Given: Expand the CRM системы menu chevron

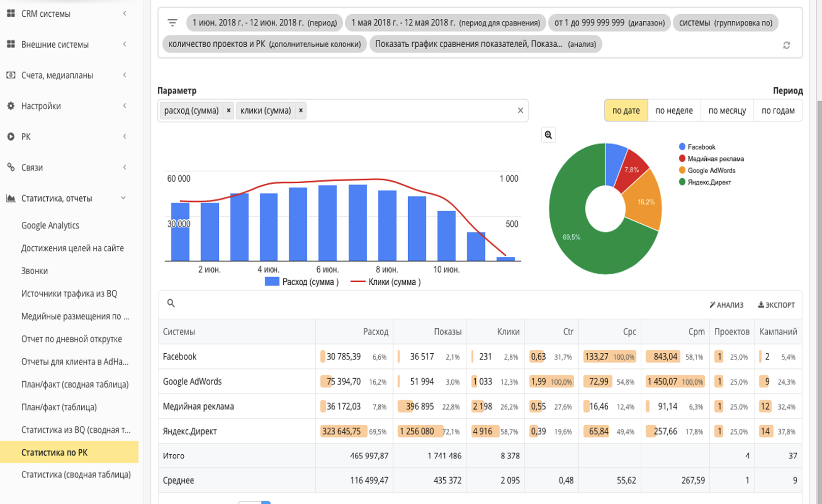Looking at the screenshot, I should tap(124, 14).
